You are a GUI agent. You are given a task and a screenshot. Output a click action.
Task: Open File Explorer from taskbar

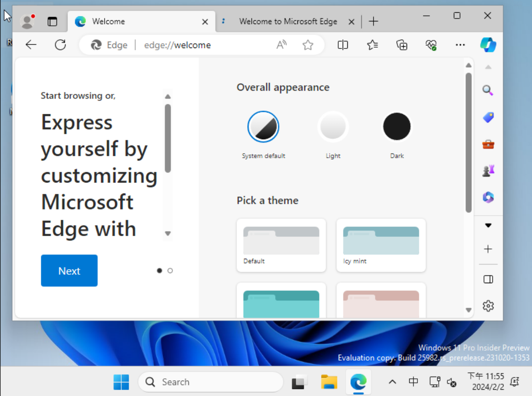(x=329, y=382)
